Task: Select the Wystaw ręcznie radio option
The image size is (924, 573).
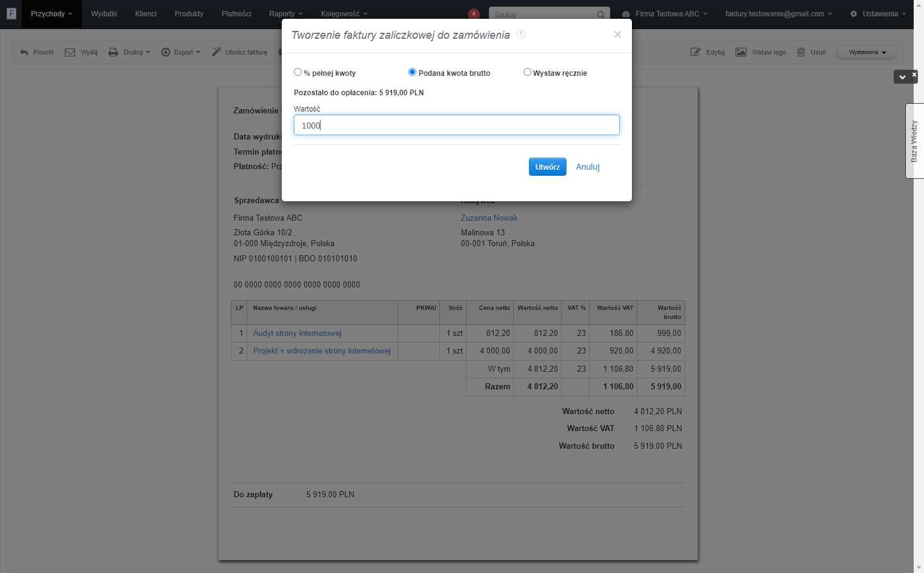Action: (527, 72)
